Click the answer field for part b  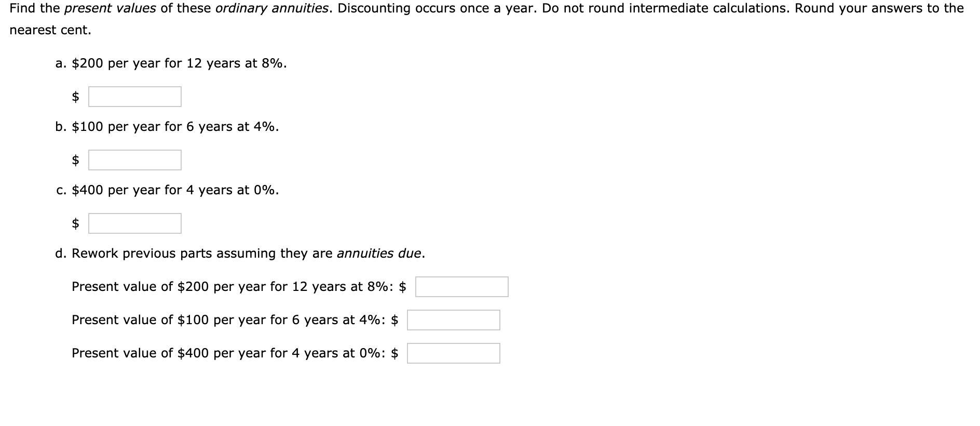click(135, 160)
